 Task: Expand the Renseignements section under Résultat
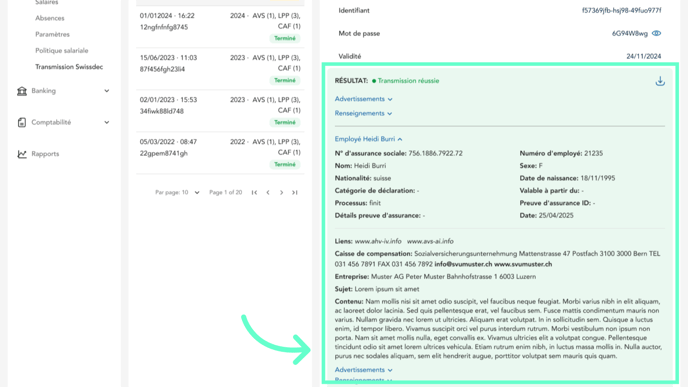click(x=363, y=113)
